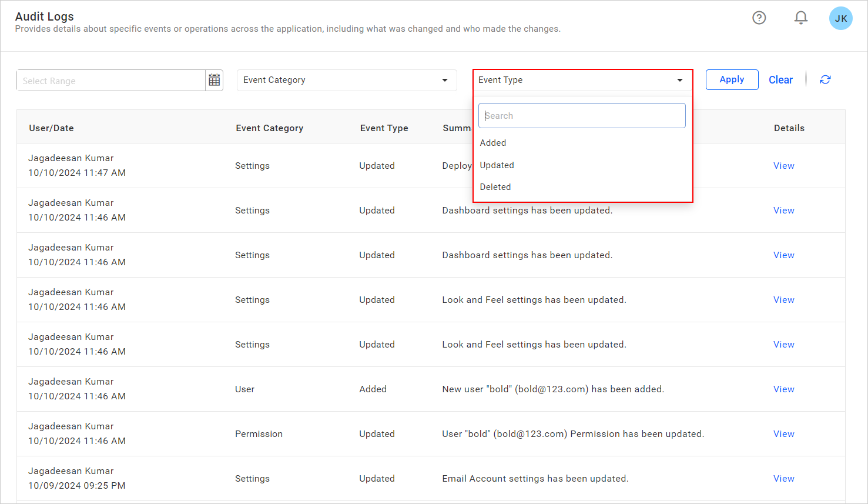View details of the new user bold event

(783, 389)
